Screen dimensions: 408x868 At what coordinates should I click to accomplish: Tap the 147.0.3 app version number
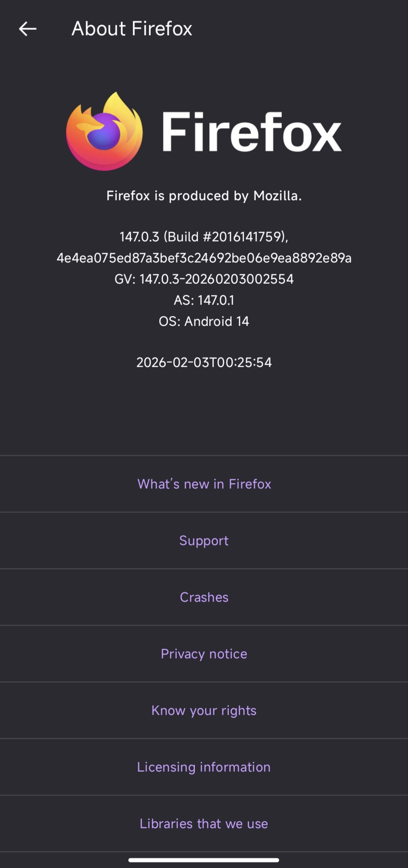tap(139, 237)
